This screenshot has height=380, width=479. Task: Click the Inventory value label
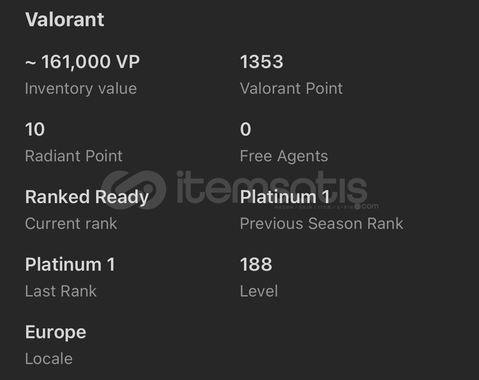coord(81,89)
